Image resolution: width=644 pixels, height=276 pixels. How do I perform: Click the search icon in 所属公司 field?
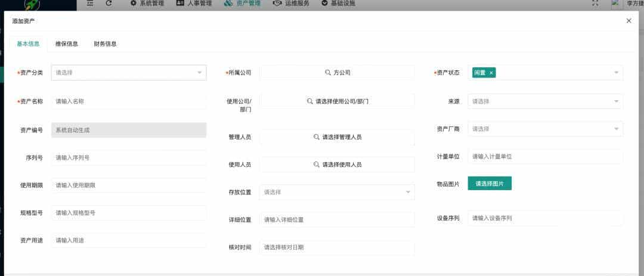point(328,73)
